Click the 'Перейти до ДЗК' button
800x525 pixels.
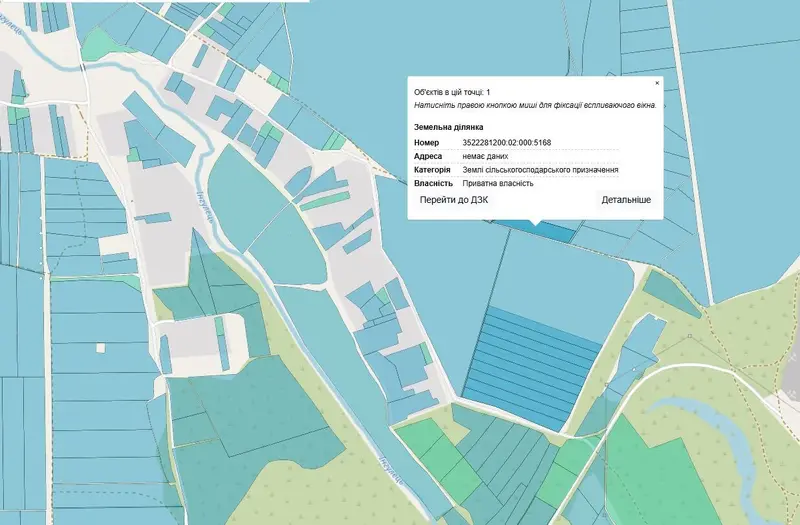pyautogui.click(x=454, y=200)
